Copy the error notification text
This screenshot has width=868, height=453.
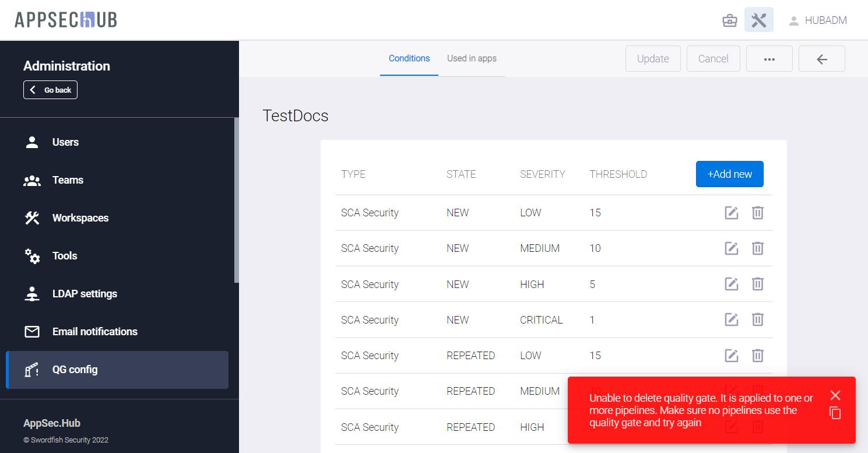pos(835,413)
